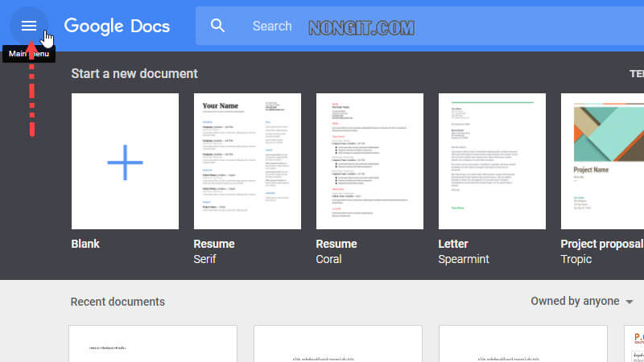Open the third recent document thumbnail
Screen dimensions: 644x362
(522, 344)
